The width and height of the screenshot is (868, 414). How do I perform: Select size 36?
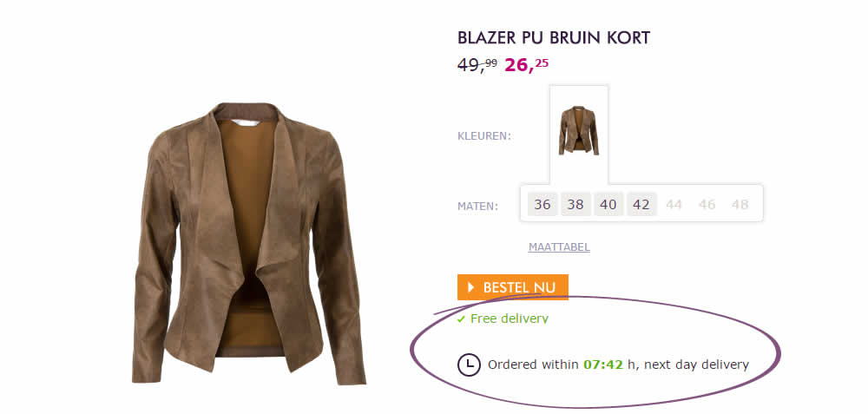pyautogui.click(x=542, y=205)
